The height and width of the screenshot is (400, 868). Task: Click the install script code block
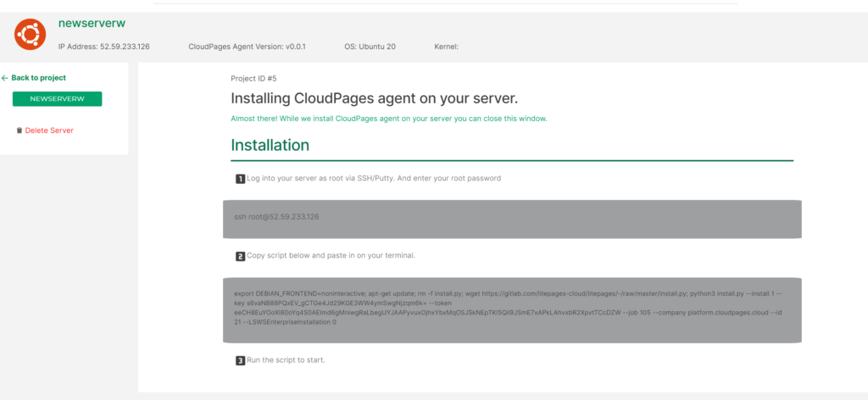click(512, 310)
